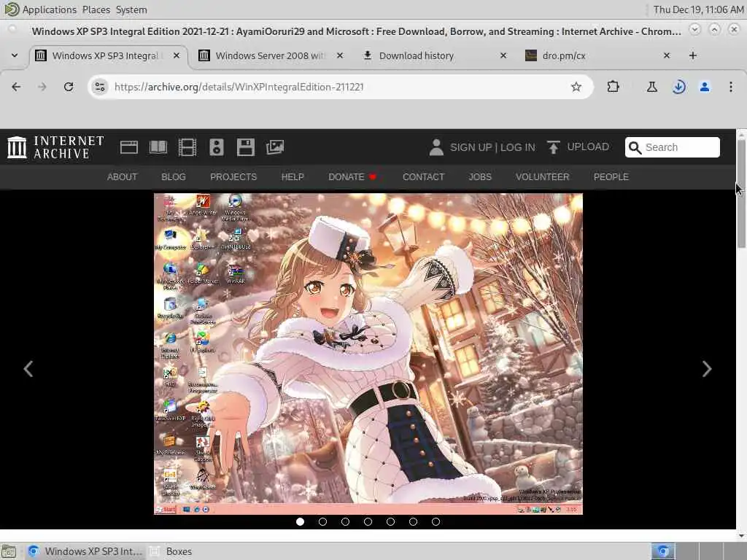Open the ABOUT link
Viewport: 747px width, 560px height.
[122, 176]
